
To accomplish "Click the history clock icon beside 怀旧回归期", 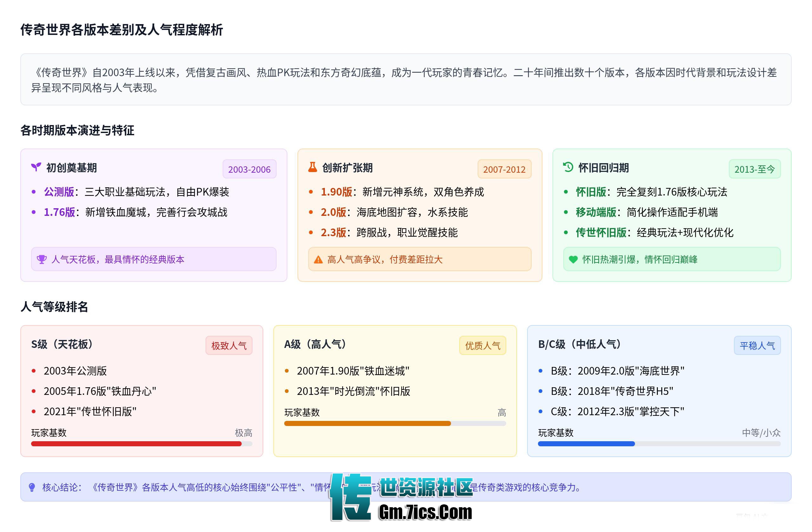I will pyautogui.click(x=568, y=167).
